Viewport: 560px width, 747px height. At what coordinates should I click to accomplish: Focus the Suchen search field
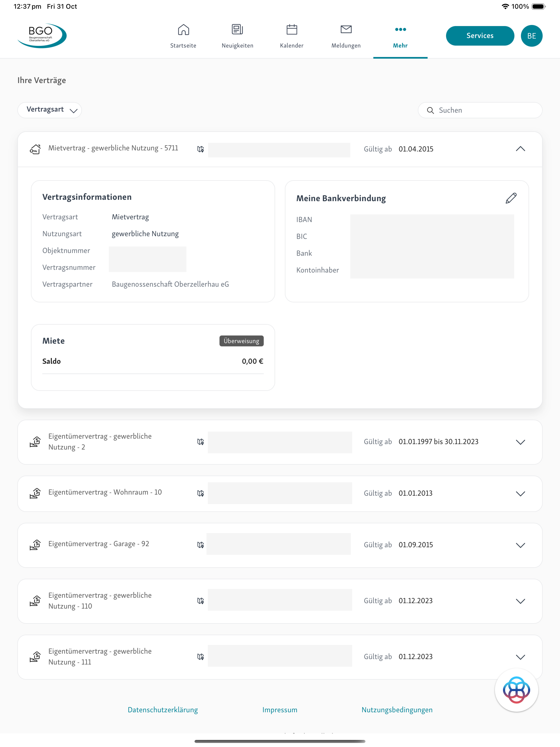(x=480, y=110)
